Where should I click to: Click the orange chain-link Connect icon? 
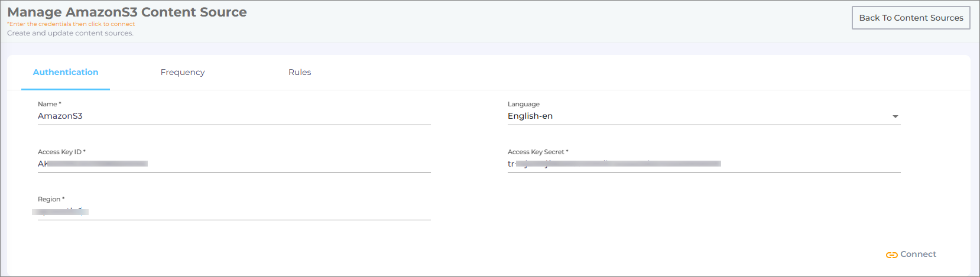[x=891, y=255]
